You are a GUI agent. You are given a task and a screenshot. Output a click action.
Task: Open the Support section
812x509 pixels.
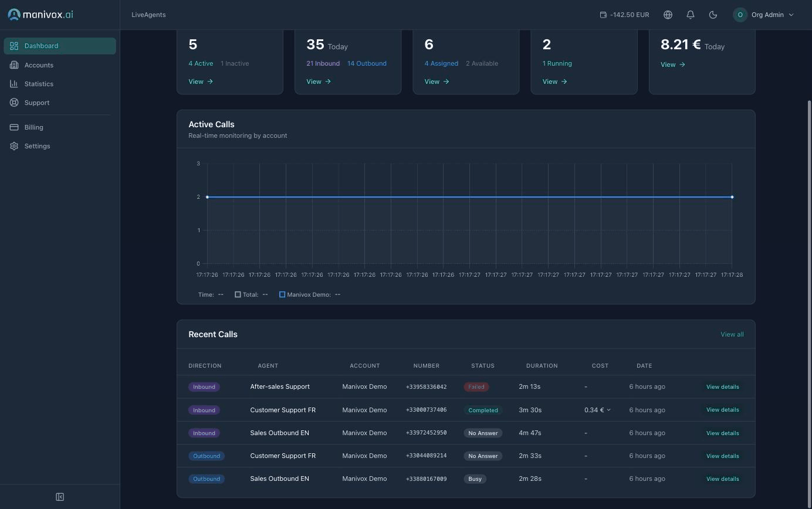click(x=60, y=103)
